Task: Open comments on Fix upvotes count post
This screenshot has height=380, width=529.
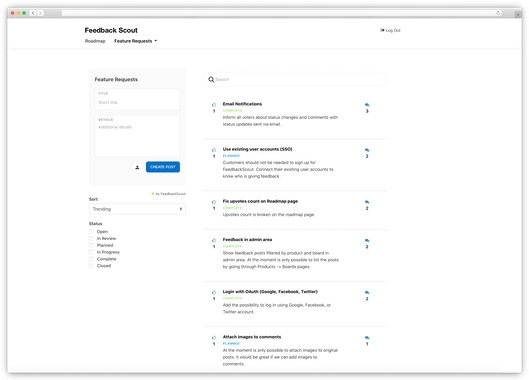Action: 367,202
